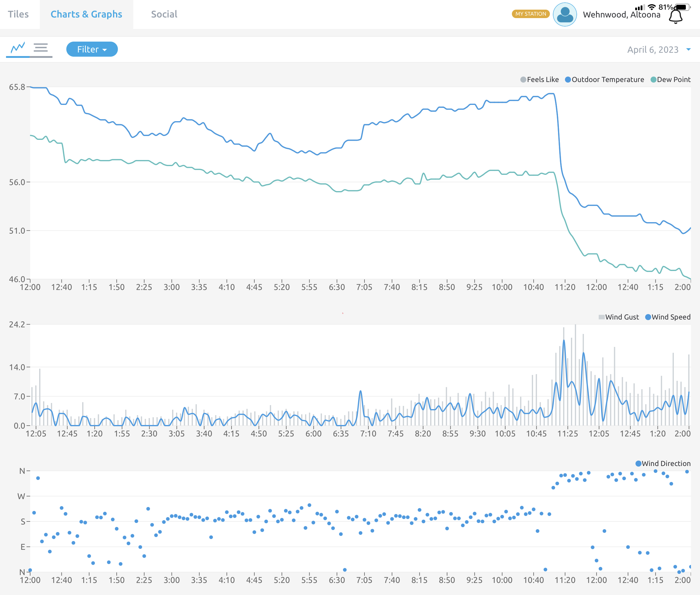Image resolution: width=700 pixels, height=595 pixels.
Task: Expand date selector arrow
Action: (x=689, y=49)
